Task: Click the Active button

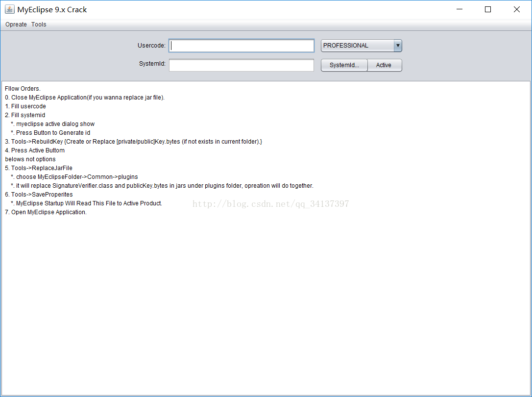Action: coord(384,65)
